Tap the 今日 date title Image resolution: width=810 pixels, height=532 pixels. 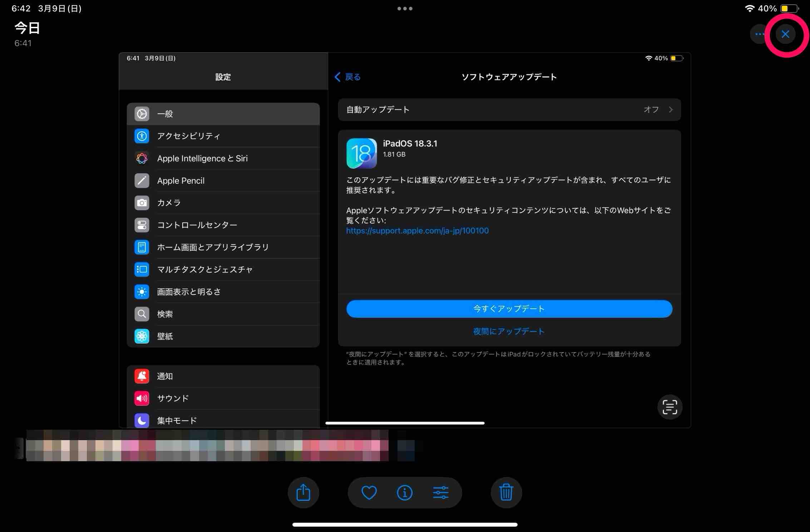pyautogui.click(x=27, y=28)
